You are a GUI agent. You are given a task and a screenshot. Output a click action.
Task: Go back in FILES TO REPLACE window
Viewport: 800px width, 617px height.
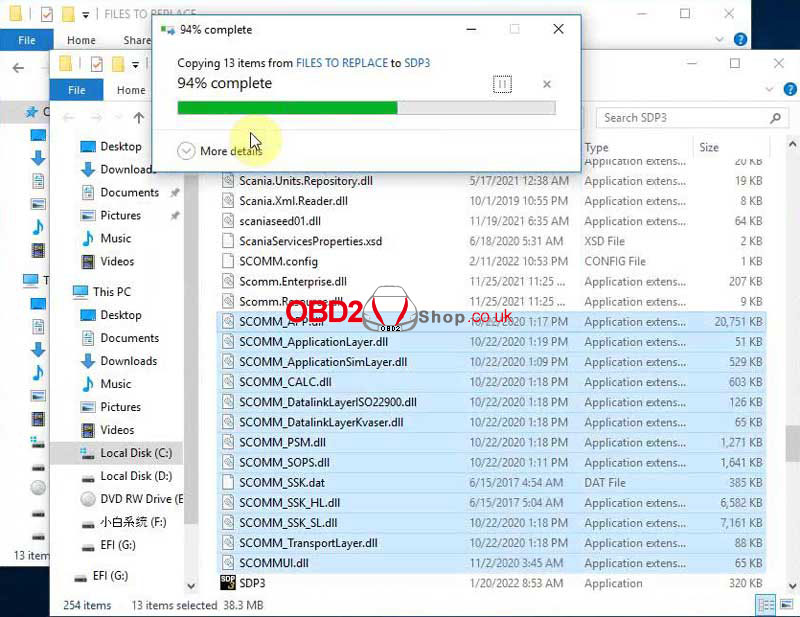coord(18,68)
